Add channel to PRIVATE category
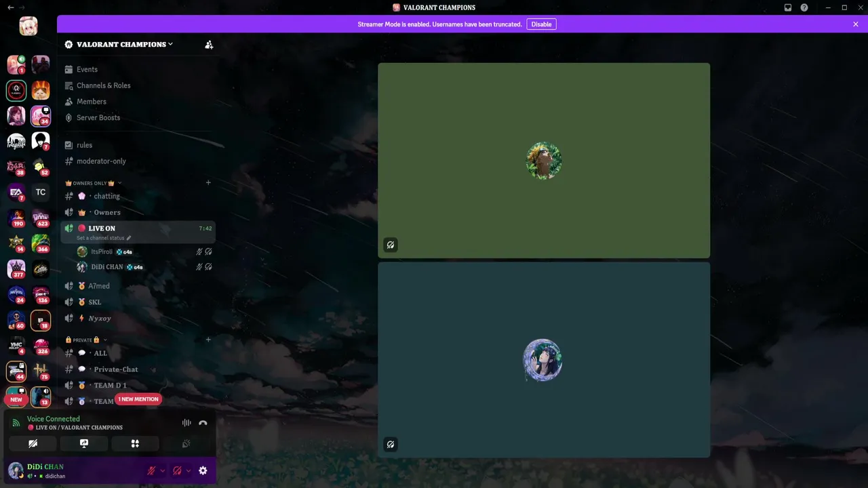Image resolution: width=868 pixels, height=488 pixels. coord(208,340)
